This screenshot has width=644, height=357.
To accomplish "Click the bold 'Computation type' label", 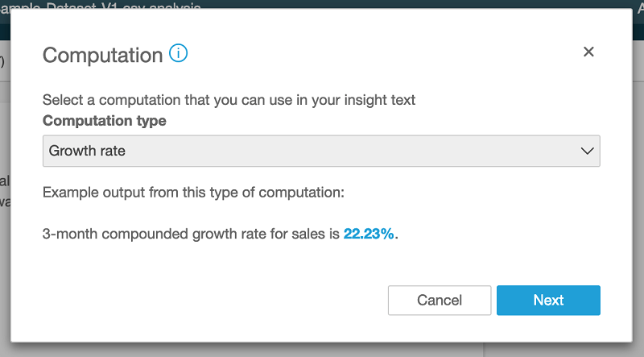I will click(105, 121).
